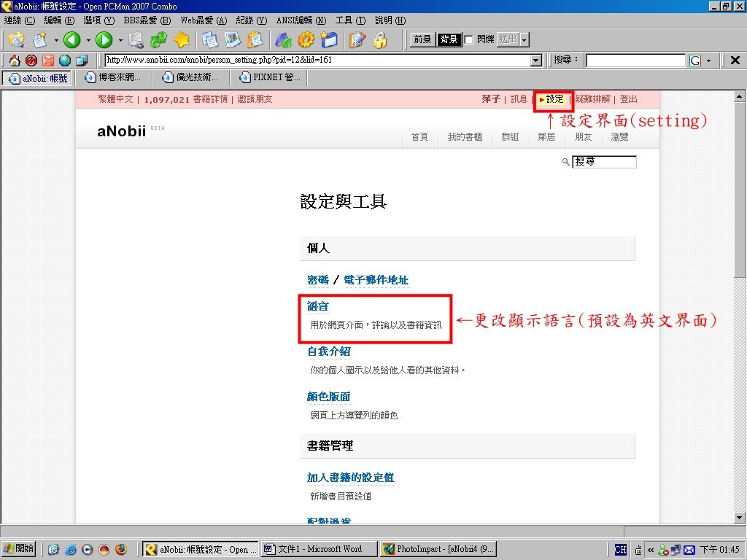Screen dimensions: 747x560
Task: Click the orange gear settings icon
Action: (306, 39)
